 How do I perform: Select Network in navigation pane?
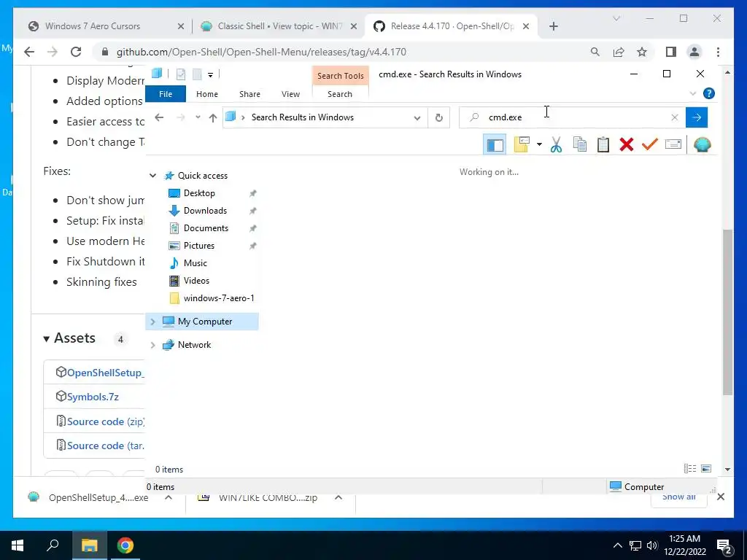pyautogui.click(x=194, y=345)
